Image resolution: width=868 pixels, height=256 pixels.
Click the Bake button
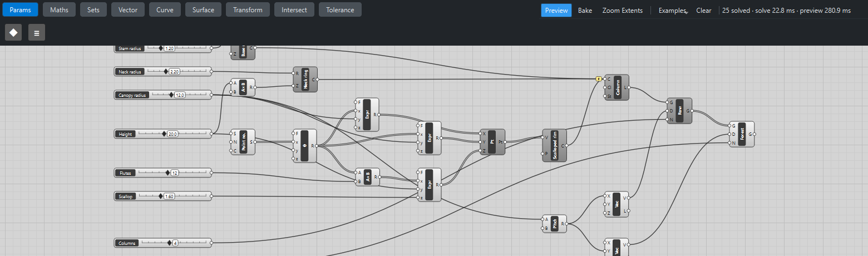coord(585,10)
